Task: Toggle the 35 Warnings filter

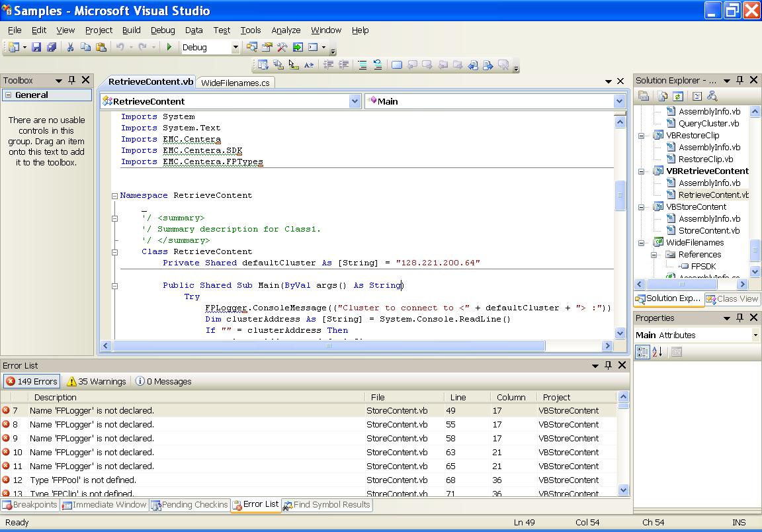Action: click(96, 381)
